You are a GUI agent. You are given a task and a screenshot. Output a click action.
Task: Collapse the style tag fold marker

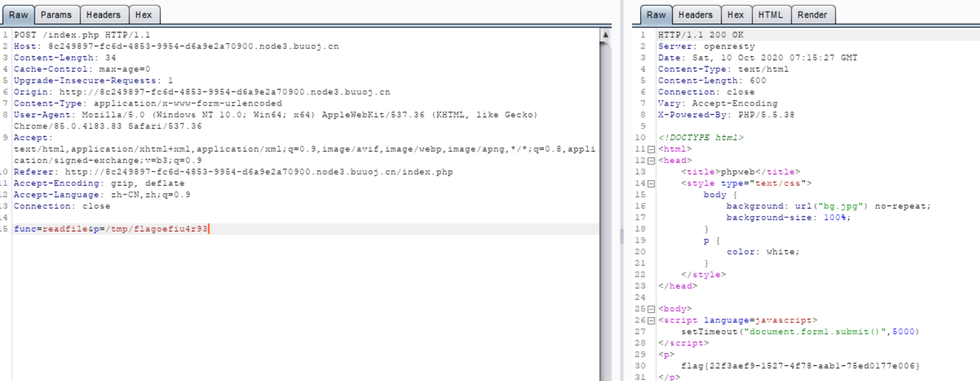[x=651, y=183]
